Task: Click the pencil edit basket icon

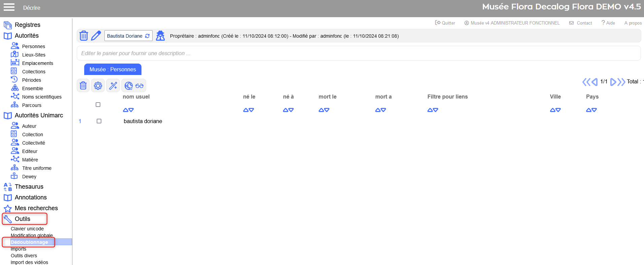Action: [96, 36]
